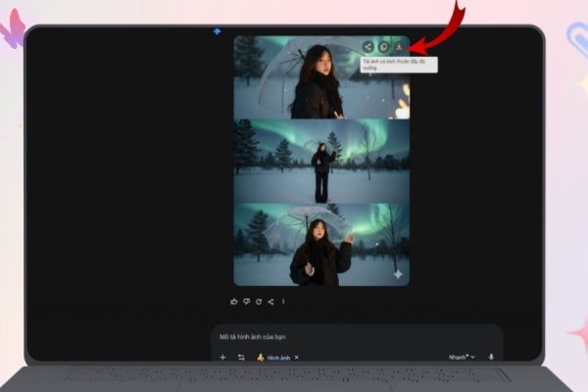
Task: Open the tools settings icon in prompt bar
Action: (x=241, y=358)
